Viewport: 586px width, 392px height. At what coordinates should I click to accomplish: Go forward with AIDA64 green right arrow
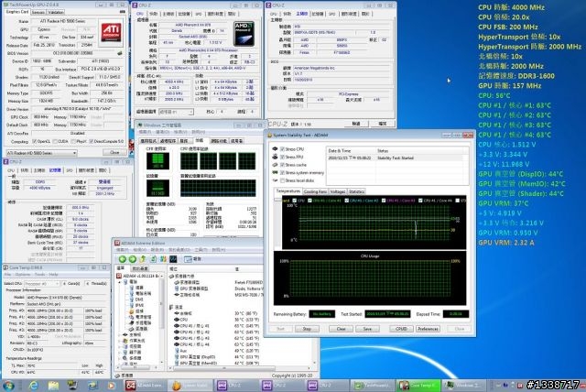[132, 259]
